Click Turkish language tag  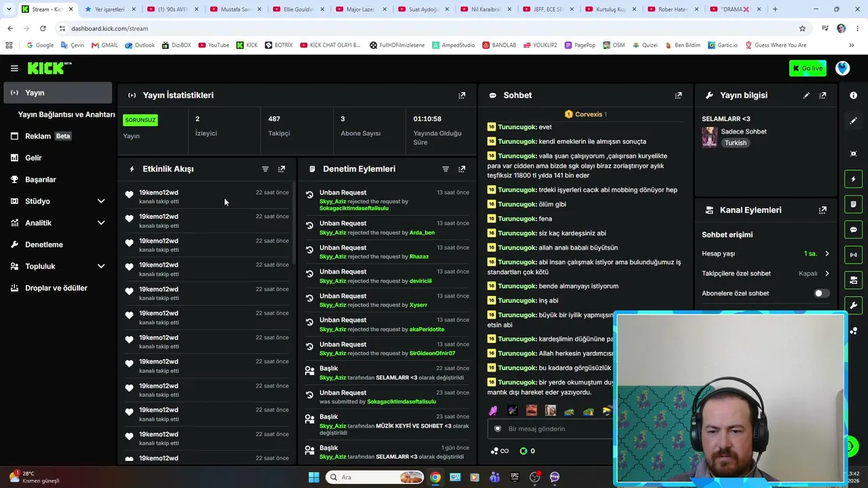tap(735, 143)
